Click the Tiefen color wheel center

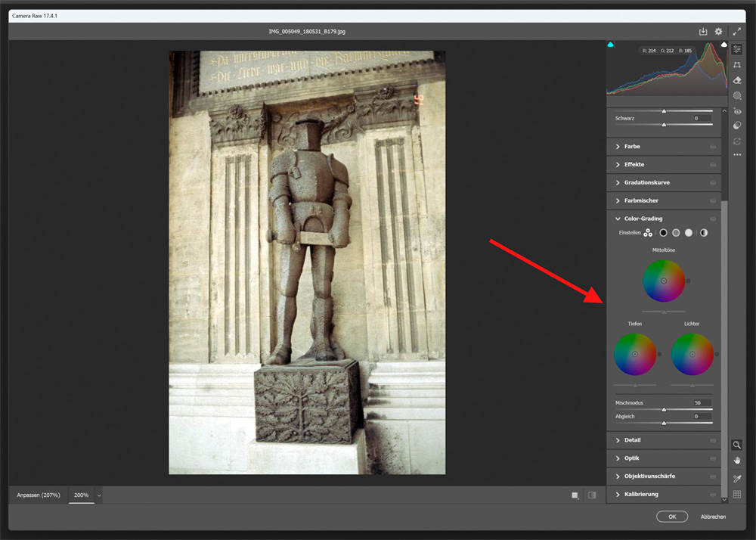point(634,355)
